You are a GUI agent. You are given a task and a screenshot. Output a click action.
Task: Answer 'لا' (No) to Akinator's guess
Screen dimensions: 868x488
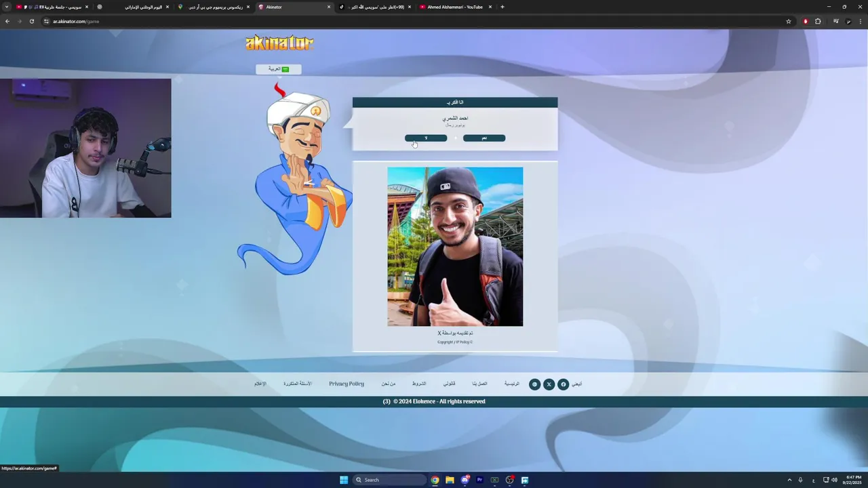426,138
